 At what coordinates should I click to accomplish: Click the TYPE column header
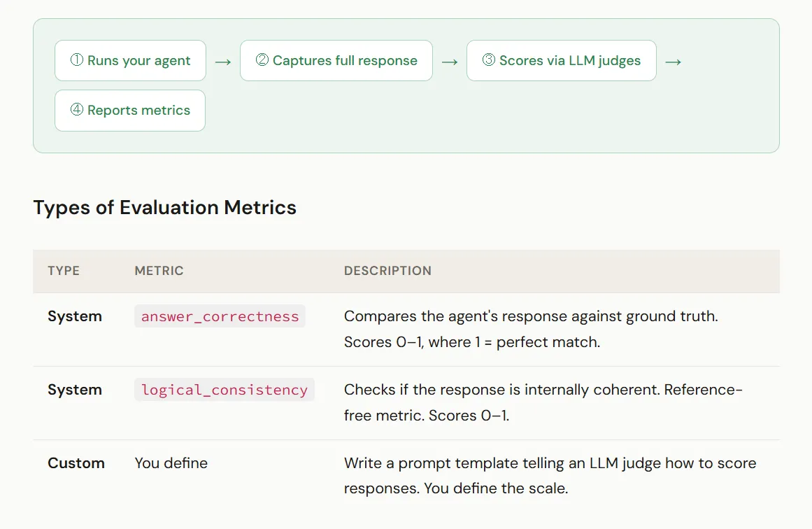coord(64,271)
